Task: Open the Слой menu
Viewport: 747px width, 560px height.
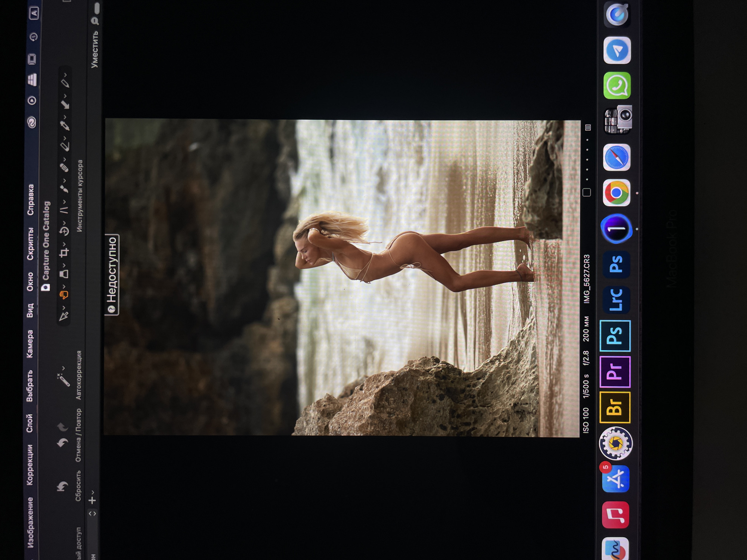Action: pyautogui.click(x=30, y=423)
